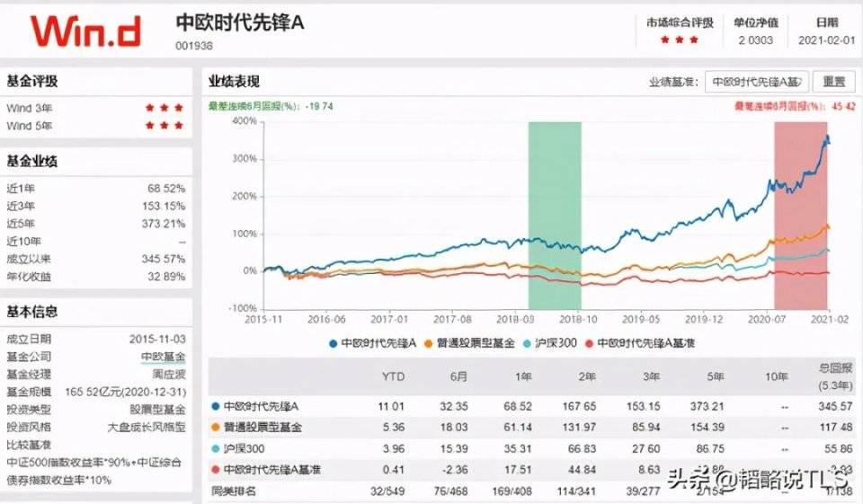The width and height of the screenshot is (863, 504).
Task: Open the 业绩基准 benchmark dropdown
Action: (757, 82)
